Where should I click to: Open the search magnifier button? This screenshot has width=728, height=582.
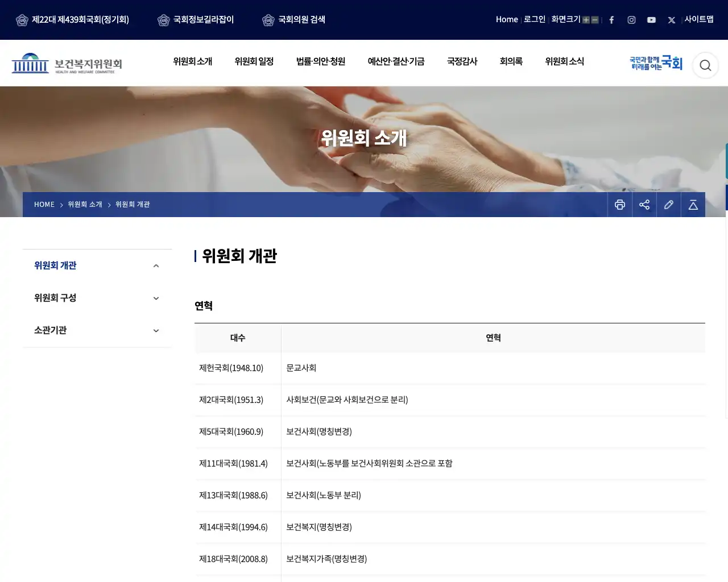pos(705,65)
